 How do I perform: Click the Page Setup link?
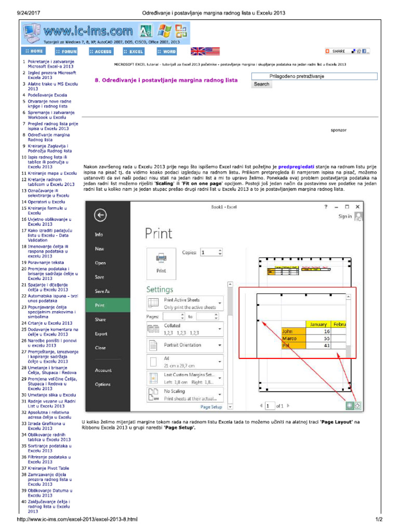[x=211, y=407]
